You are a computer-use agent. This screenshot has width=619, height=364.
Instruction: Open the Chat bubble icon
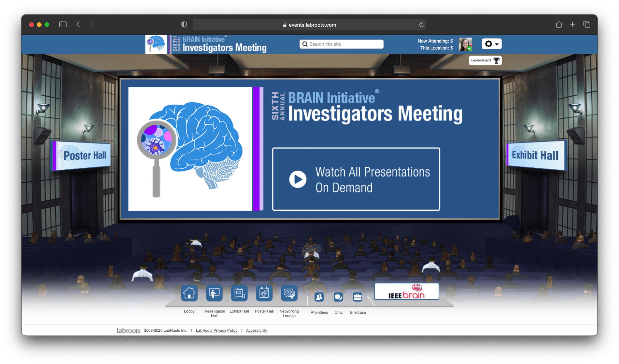338,297
